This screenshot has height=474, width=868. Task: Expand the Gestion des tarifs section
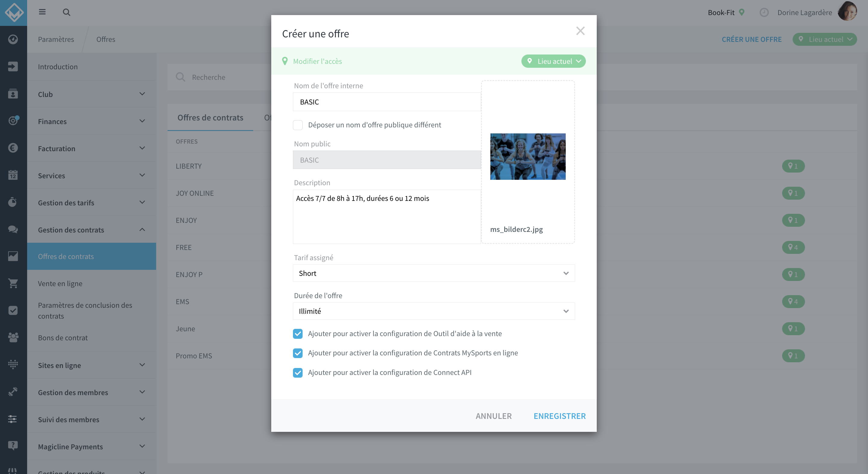(91, 202)
